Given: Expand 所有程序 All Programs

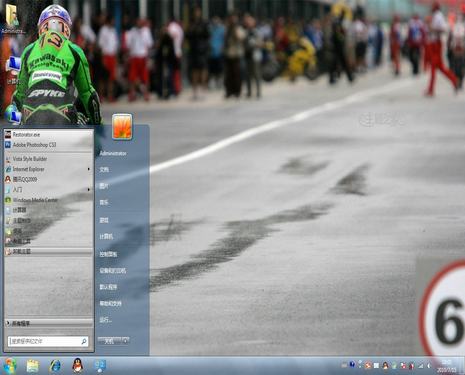Looking at the screenshot, I should pyautogui.click(x=49, y=323).
